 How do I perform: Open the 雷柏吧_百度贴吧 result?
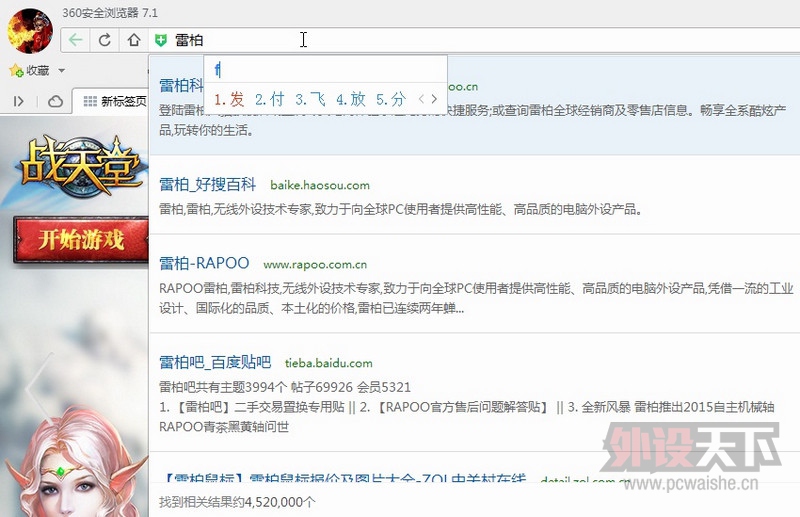coord(215,362)
